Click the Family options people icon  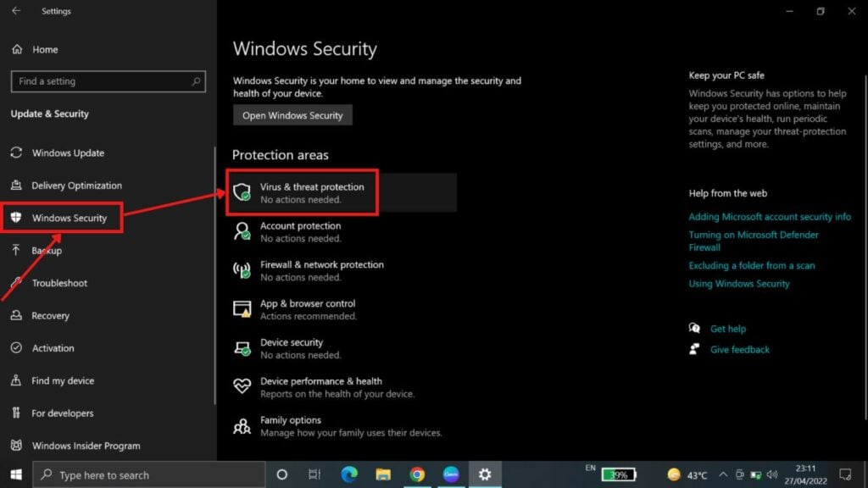tap(242, 426)
